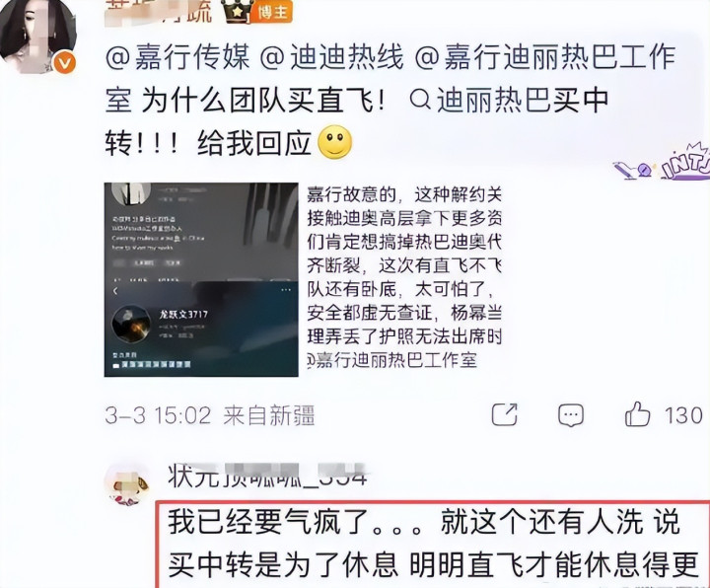Open the text screenshot image beginning 嘉行故意的

[404, 277]
